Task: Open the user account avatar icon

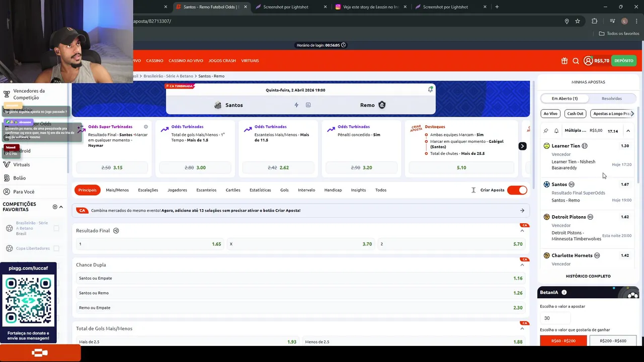Action: 588,61
